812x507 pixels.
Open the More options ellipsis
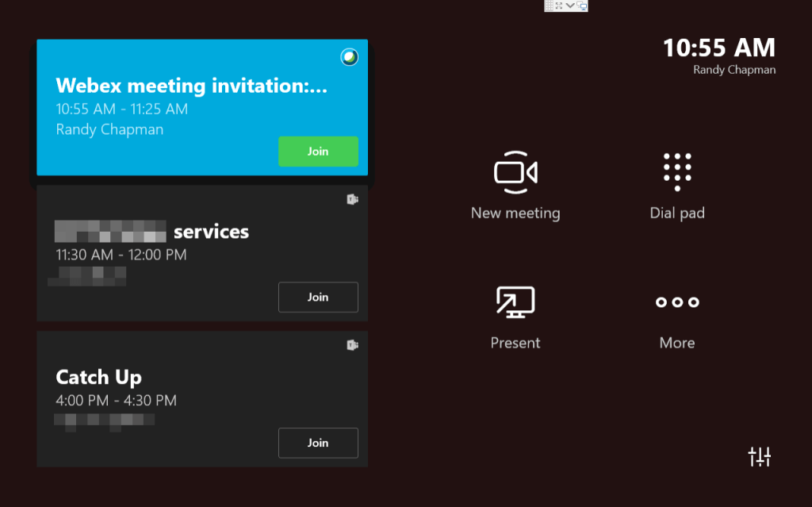point(676,302)
